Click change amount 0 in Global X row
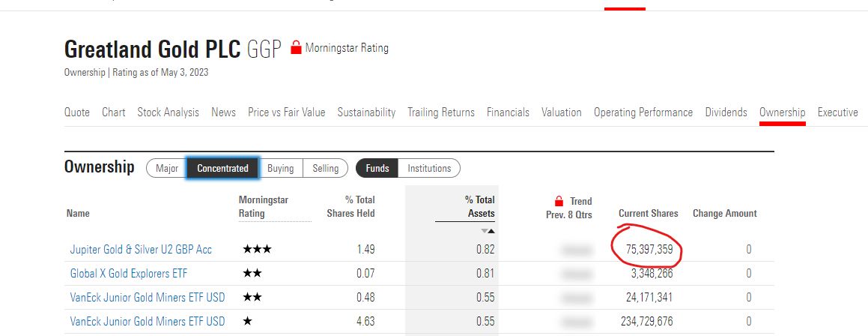868x336 pixels. (x=748, y=273)
